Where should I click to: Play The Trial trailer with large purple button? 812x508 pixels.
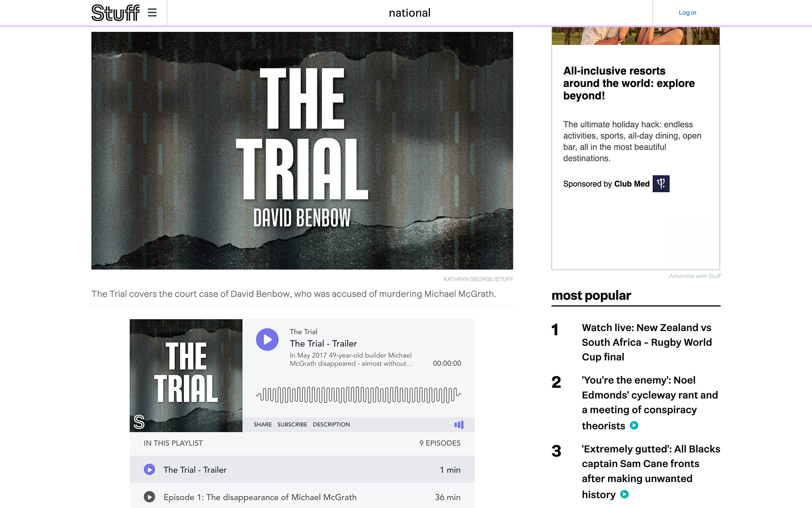(267, 340)
